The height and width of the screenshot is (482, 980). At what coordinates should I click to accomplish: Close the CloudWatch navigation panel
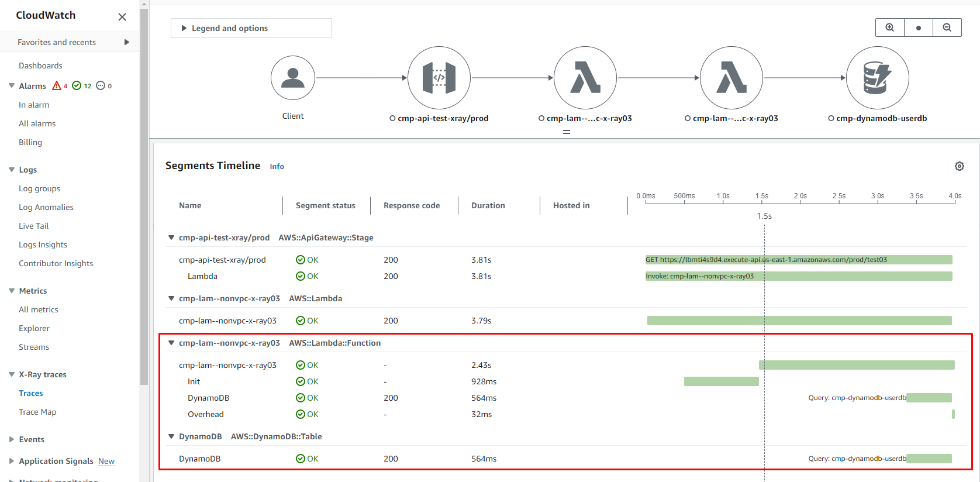pyautogui.click(x=122, y=17)
